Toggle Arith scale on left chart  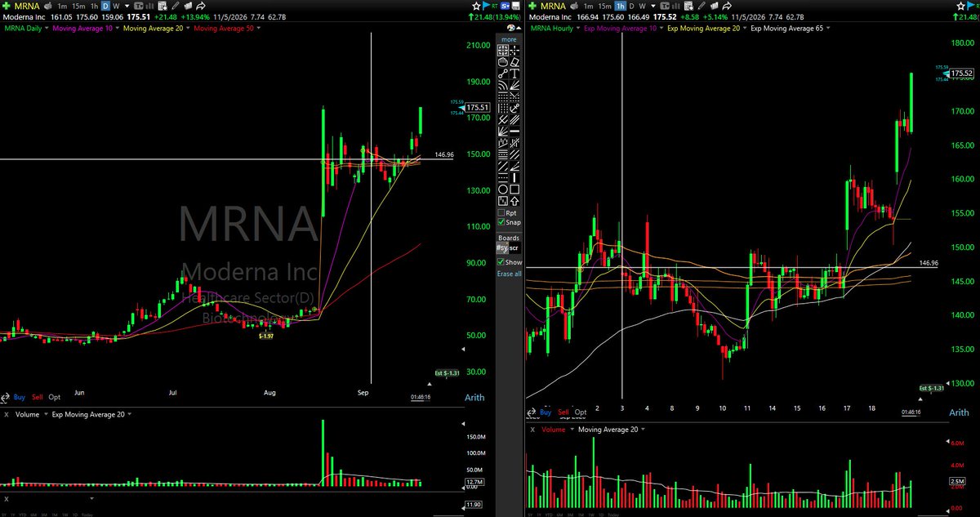click(474, 398)
